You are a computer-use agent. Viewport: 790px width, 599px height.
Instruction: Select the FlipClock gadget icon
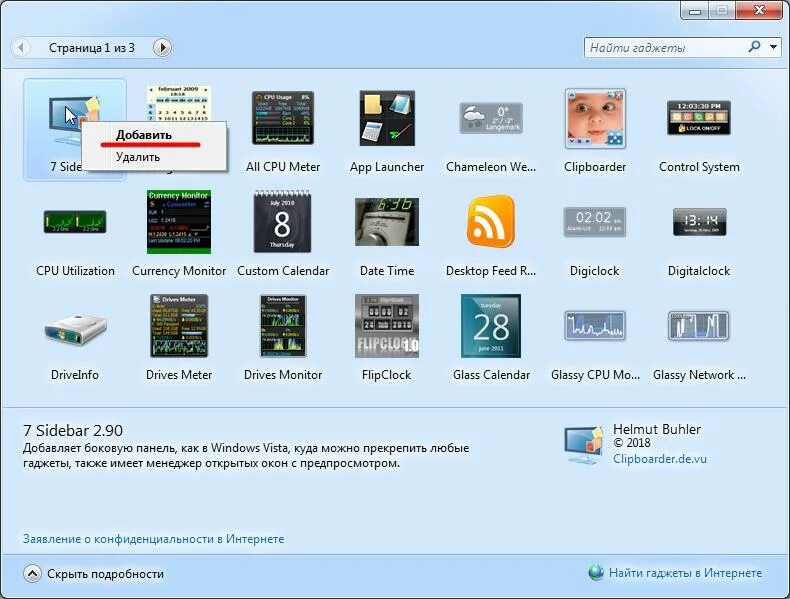coord(387,326)
